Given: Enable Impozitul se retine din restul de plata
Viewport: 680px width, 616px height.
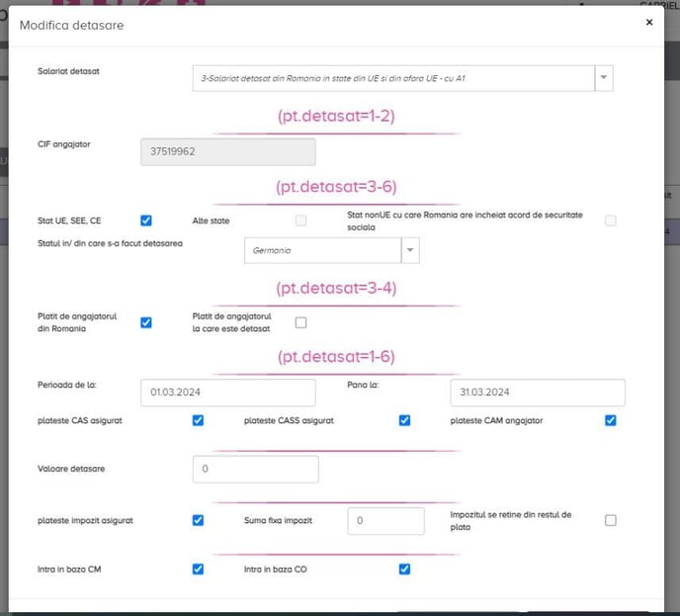Looking at the screenshot, I should pyautogui.click(x=611, y=520).
